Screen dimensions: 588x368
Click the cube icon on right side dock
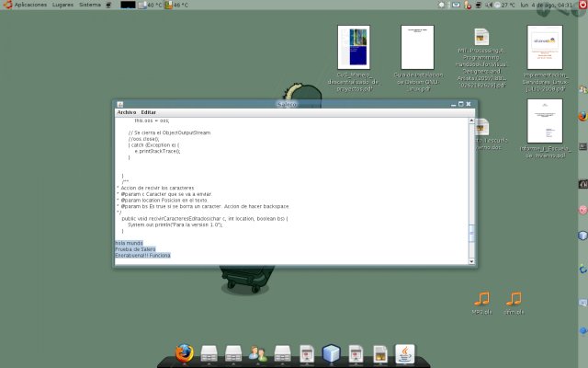pos(582,236)
